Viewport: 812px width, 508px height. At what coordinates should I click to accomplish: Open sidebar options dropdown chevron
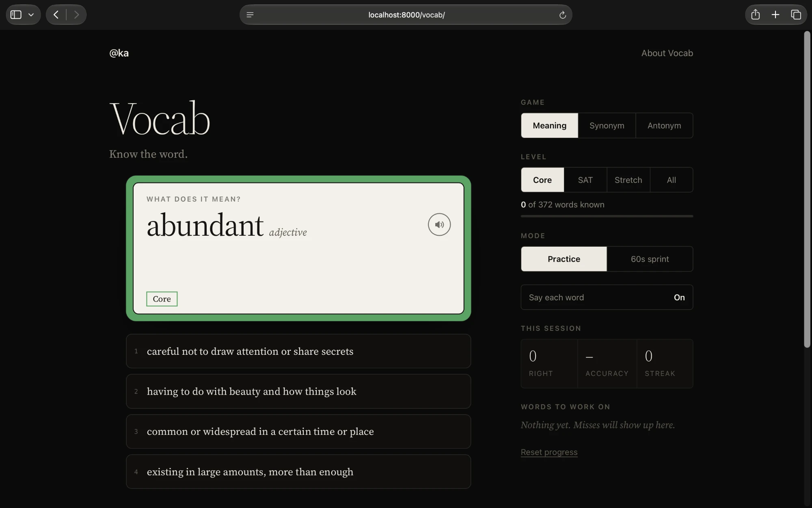[31, 15]
